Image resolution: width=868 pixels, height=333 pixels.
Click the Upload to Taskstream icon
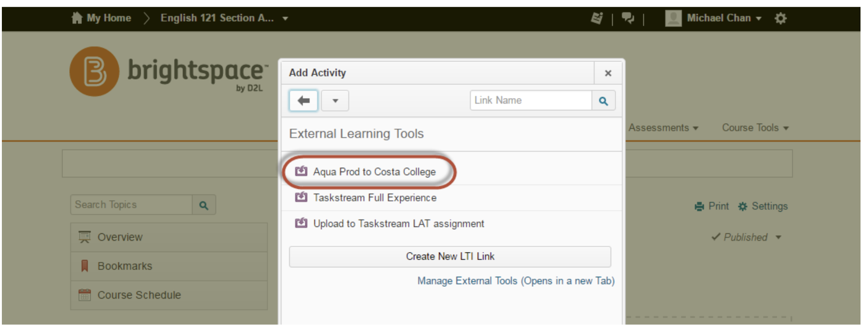301,223
